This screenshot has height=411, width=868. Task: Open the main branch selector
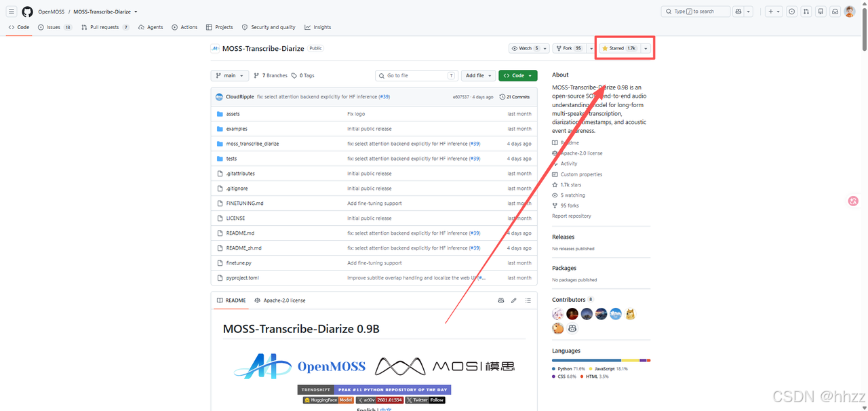229,75
